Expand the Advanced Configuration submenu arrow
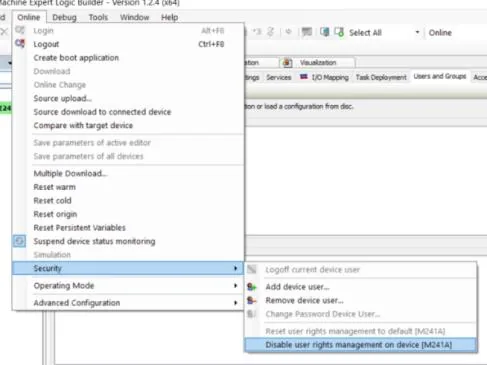Viewport: 487px width, 365px height. click(x=235, y=303)
